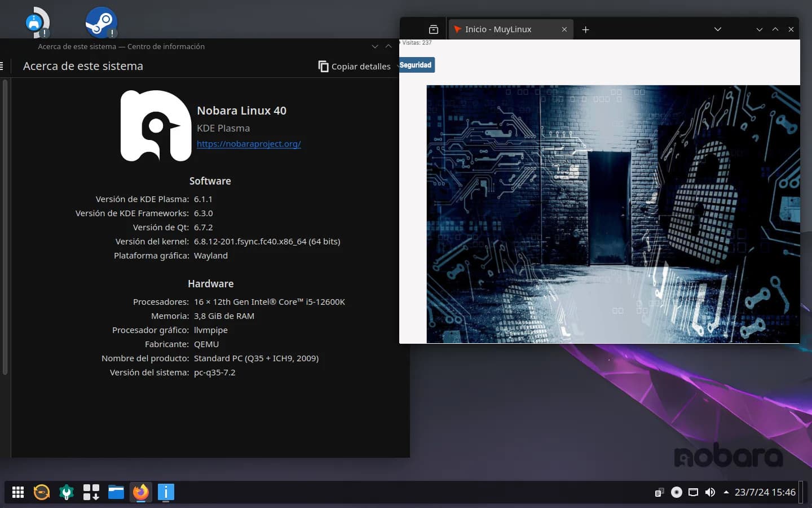Click the Seguridad category label
The height and width of the screenshot is (508, 812).
[x=416, y=65]
